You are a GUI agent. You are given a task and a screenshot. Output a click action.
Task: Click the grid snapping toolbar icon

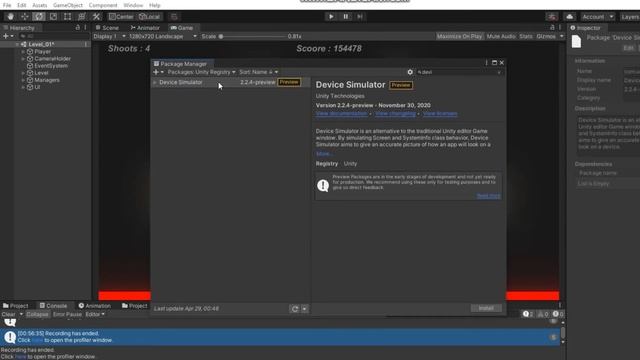pyautogui.click(x=174, y=17)
